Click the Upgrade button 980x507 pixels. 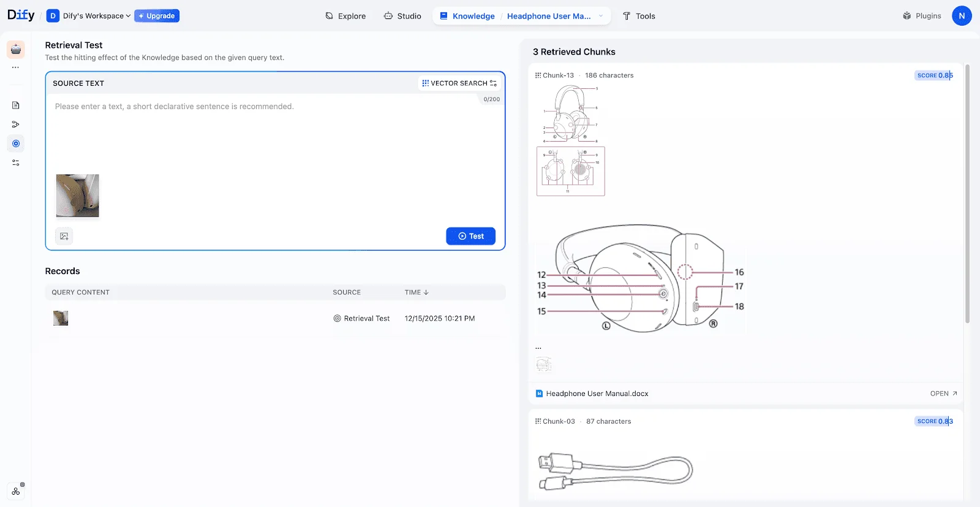pos(157,16)
